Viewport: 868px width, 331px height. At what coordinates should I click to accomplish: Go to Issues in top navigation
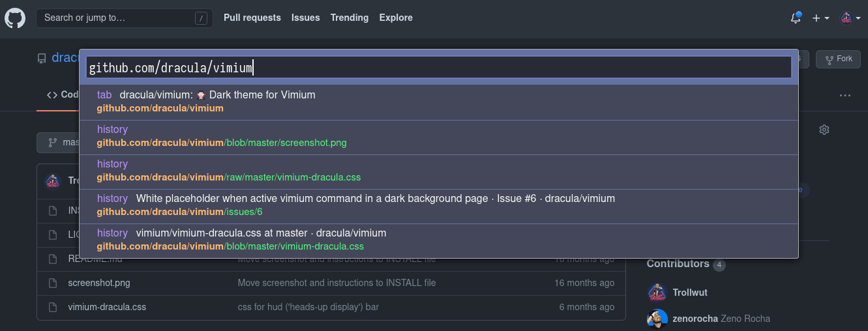pos(306,18)
